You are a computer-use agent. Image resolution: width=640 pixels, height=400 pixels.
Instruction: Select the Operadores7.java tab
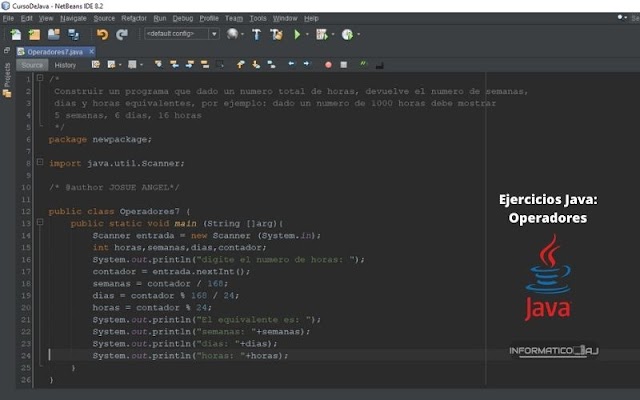click(55, 52)
